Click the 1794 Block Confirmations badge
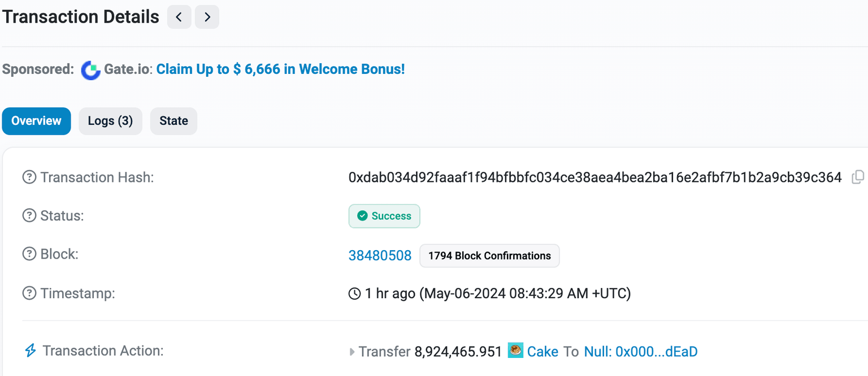 (x=489, y=256)
